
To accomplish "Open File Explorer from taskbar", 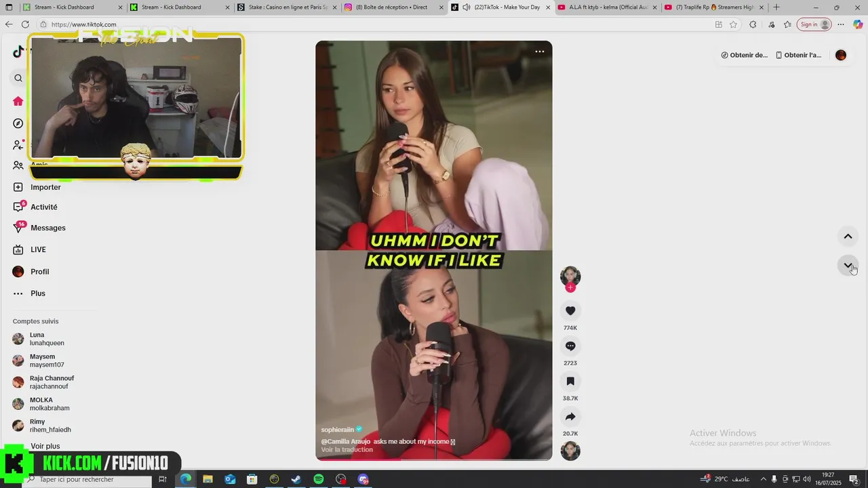I will [x=208, y=479].
